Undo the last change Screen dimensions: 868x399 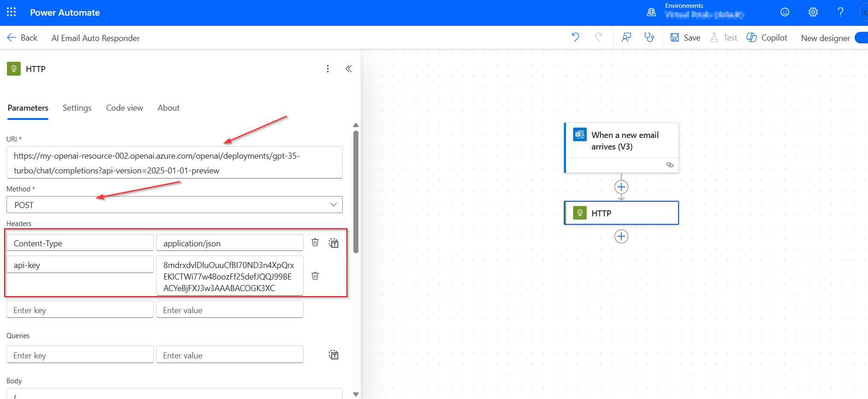pyautogui.click(x=575, y=37)
